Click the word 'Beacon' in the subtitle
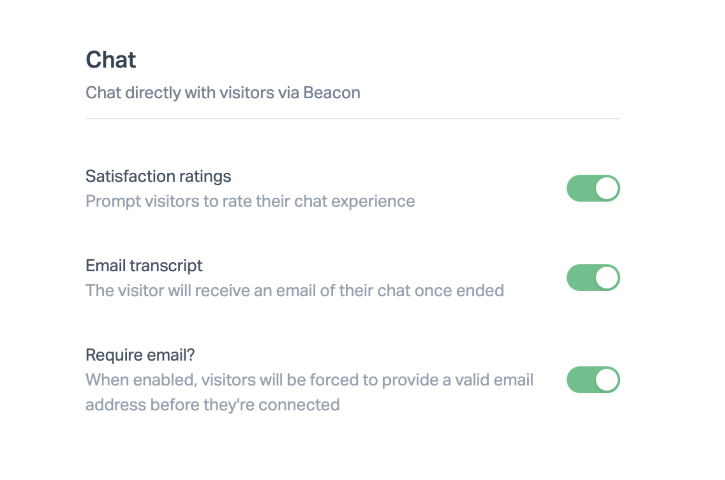 [x=334, y=93]
